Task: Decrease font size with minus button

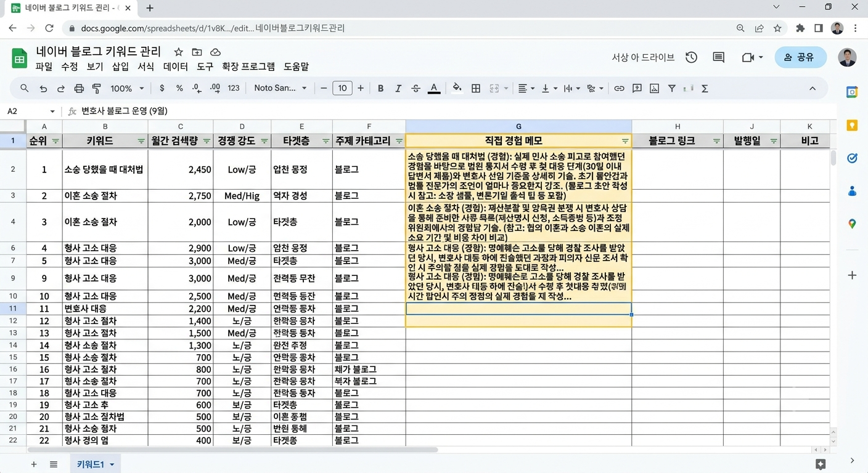Action: pyautogui.click(x=324, y=89)
